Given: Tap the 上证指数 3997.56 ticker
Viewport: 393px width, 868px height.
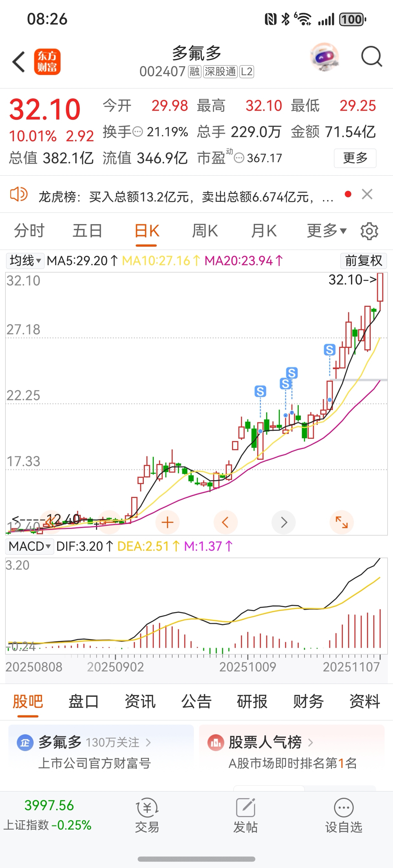Looking at the screenshot, I should pyautogui.click(x=48, y=815).
